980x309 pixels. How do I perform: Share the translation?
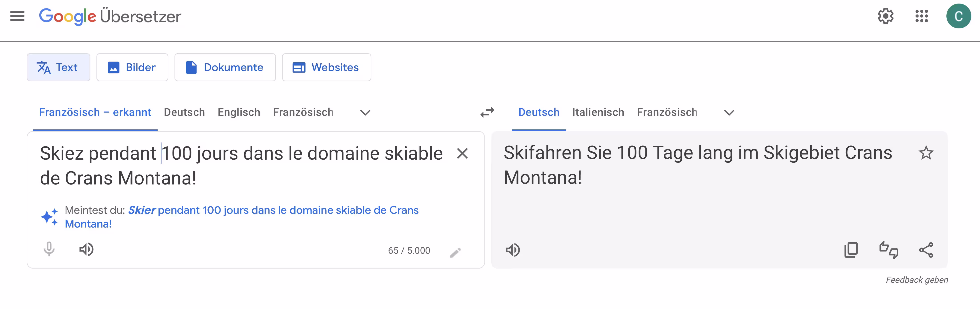[x=926, y=250]
